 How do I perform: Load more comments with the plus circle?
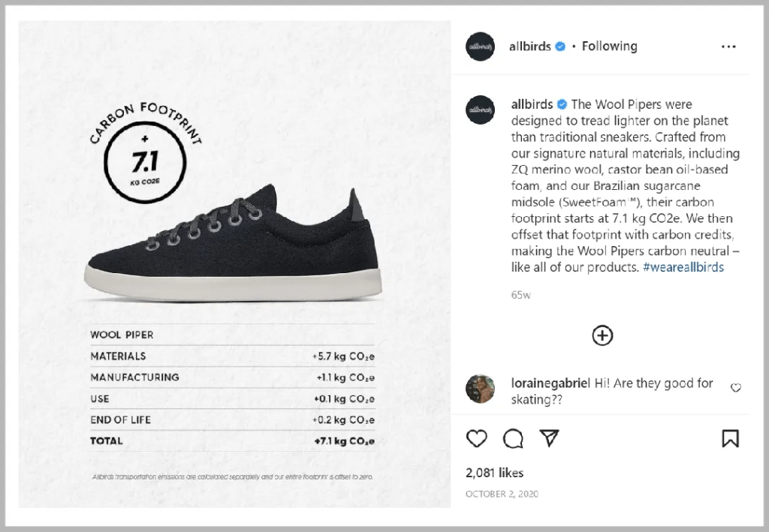[602, 335]
